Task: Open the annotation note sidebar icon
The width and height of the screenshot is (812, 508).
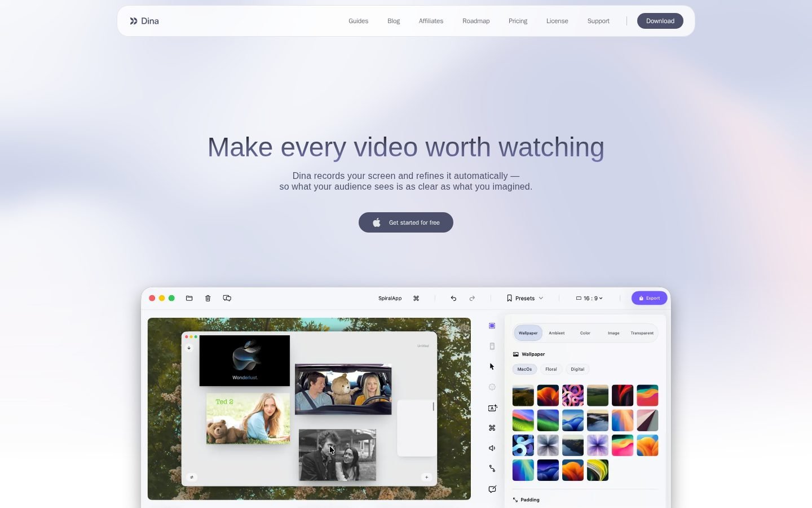Action: (x=492, y=489)
